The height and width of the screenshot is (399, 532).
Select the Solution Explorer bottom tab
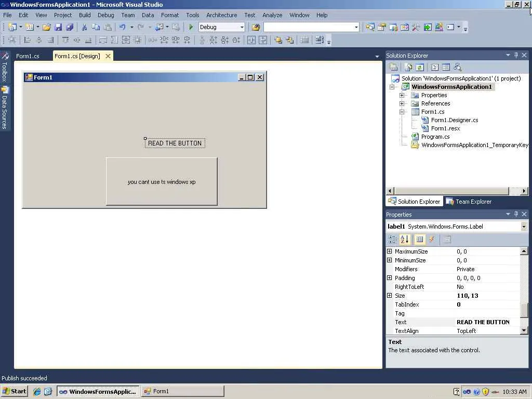point(414,202)
